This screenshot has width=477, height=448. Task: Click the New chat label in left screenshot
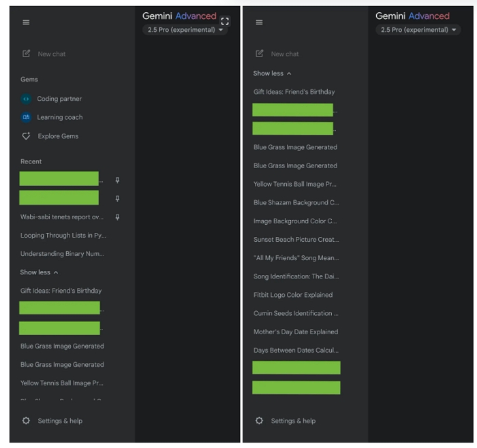coord(52,54)
